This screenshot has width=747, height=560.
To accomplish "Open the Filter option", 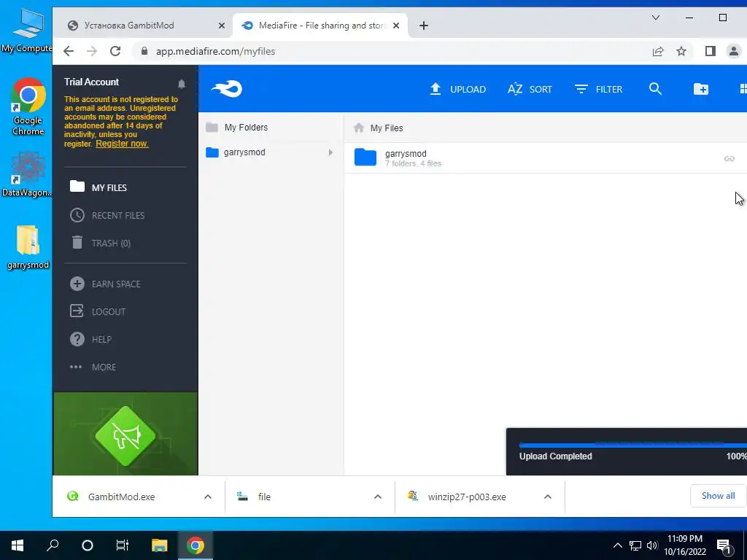I will click(598, 89).
